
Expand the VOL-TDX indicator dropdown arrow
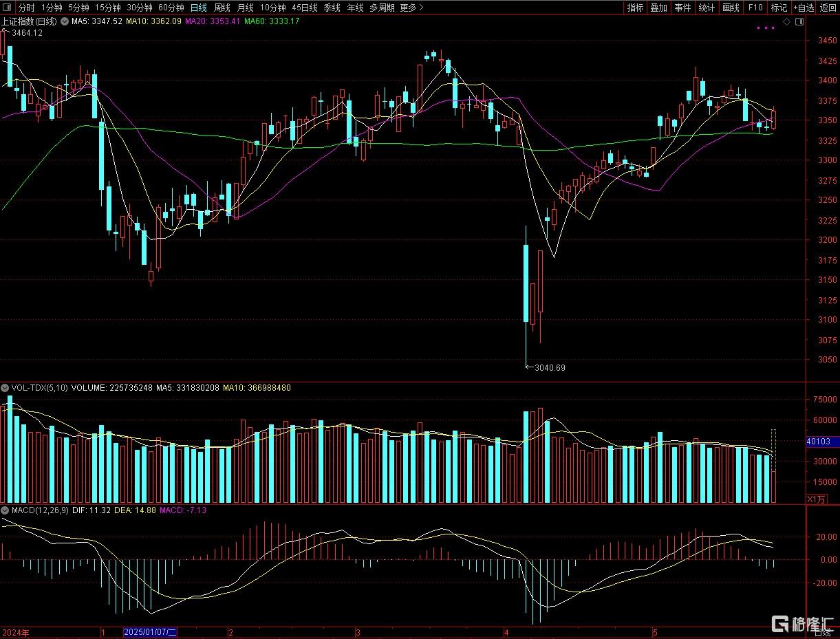6,388
